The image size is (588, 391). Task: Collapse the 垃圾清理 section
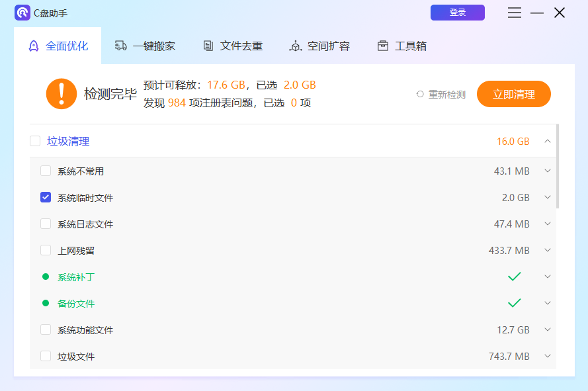coord(547,141)
